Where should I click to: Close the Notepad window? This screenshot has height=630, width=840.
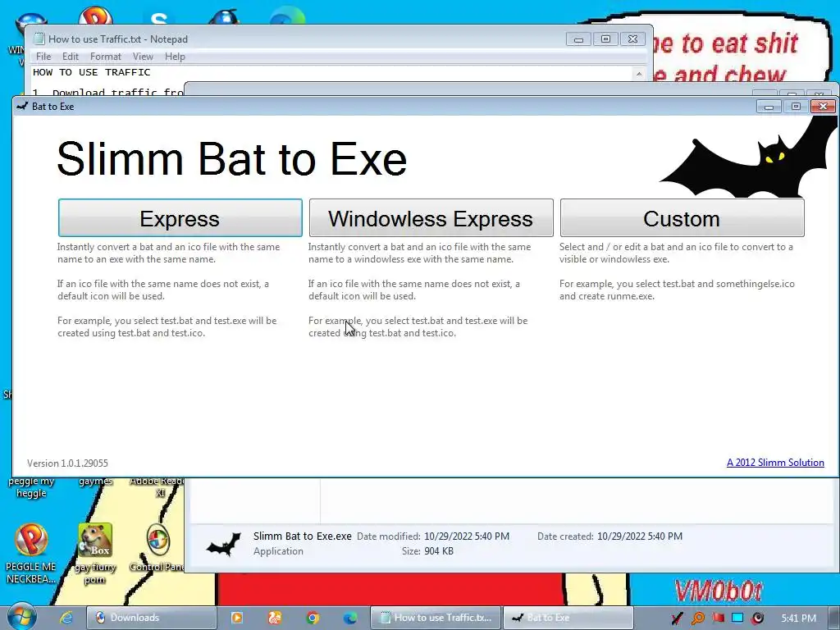point(632,39)
